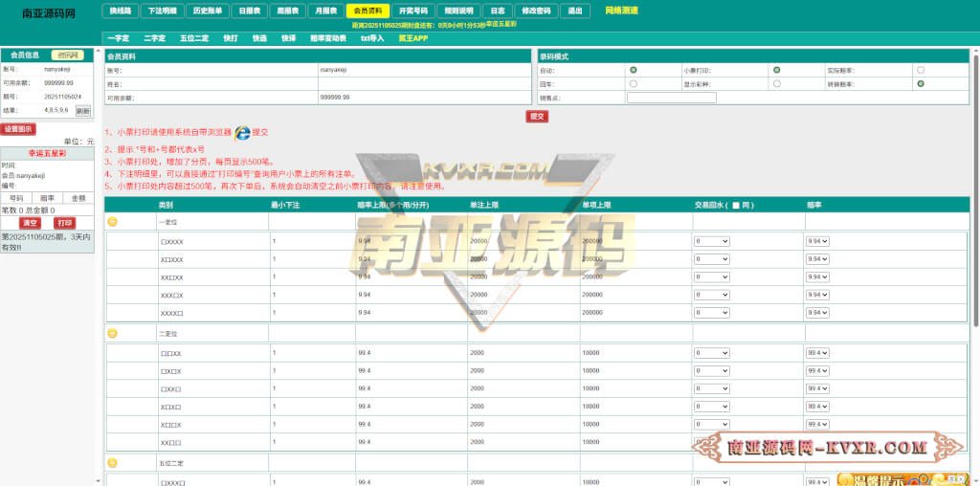This screenshot has width=980, height=486.
Task: Open the 快打 submenu item
Action: click(231, 38)
